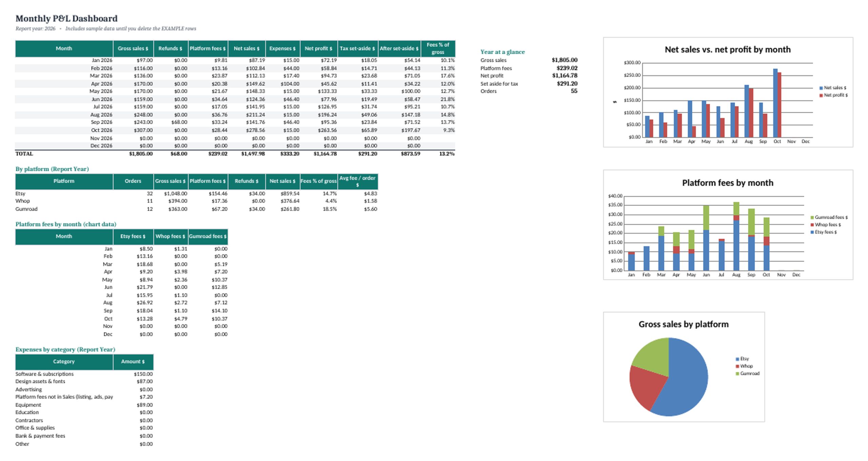
Task: Click the red 'Net profit $' legend swatch
Action: pos(821,95)
